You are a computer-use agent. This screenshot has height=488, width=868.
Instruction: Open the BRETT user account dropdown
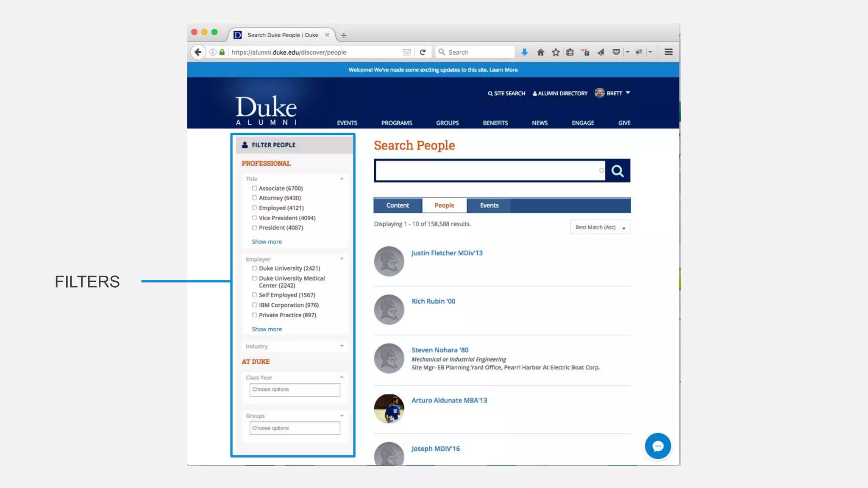coord(613,93)
